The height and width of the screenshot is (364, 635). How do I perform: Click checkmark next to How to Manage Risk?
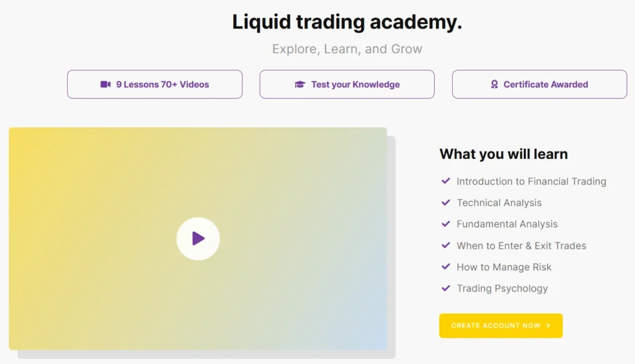pyautogui.click(x=445, y=267)
